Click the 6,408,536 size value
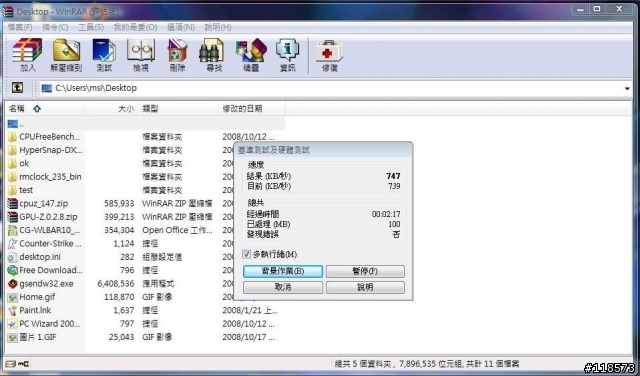 pos(116,283)
